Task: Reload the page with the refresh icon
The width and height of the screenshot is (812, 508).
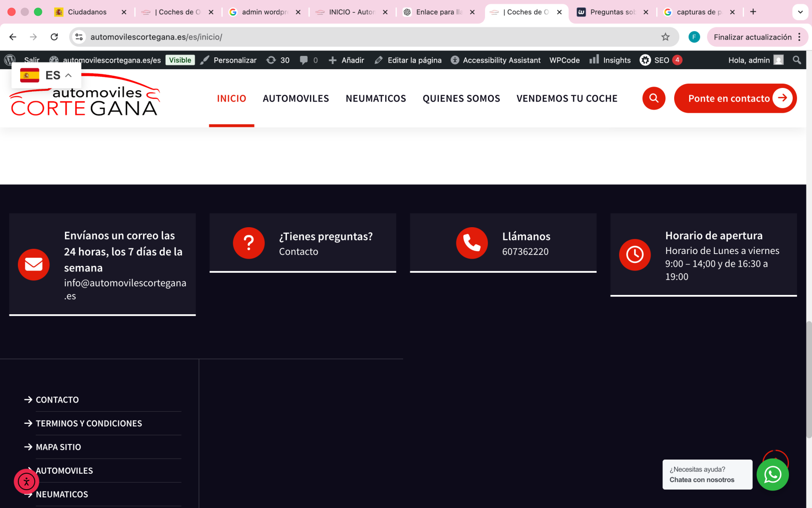Action: pyautogui.click(x=55, y=37)
